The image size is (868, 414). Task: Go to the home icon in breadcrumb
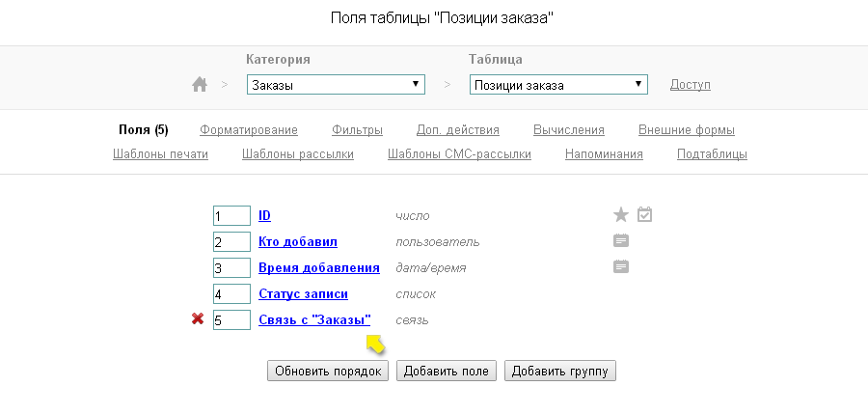point(200,85)
